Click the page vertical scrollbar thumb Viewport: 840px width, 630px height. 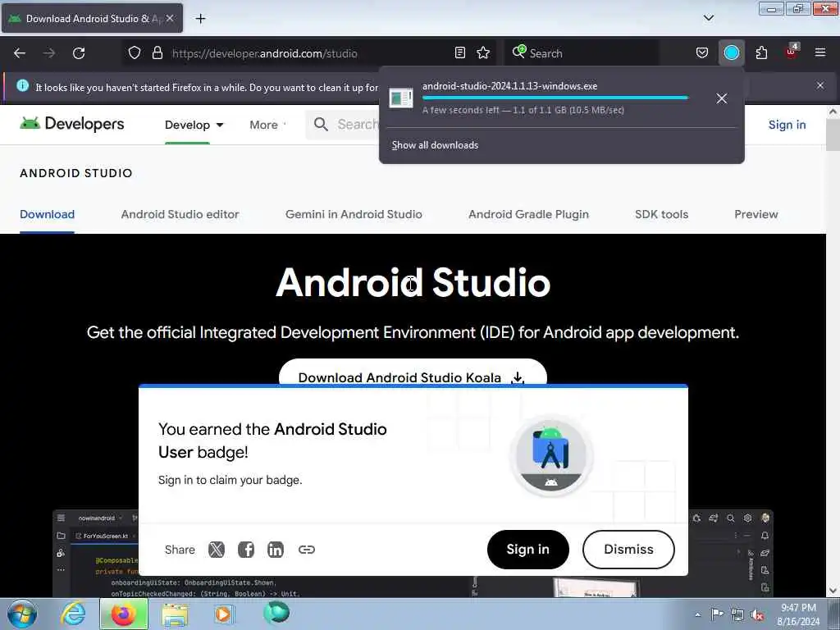833,135
